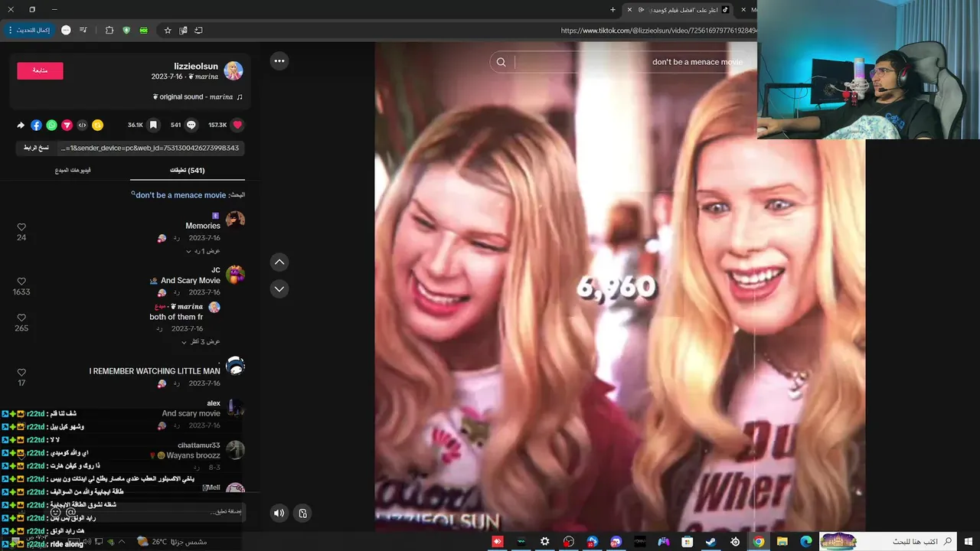Viewport: 980px width, 551px height.
Task: Like the 'Memories' comment
Action: click(21, 227)
